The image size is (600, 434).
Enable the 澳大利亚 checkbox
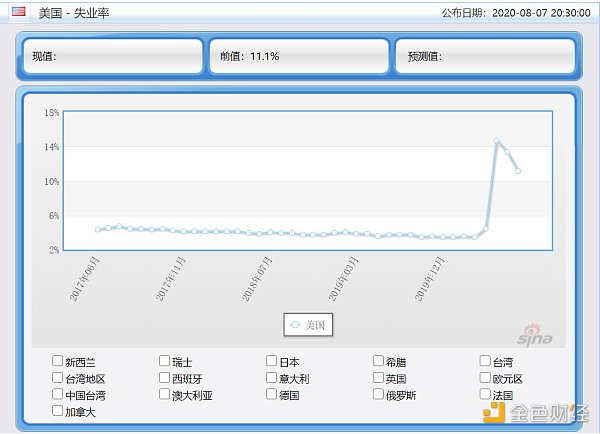(165, 395)
